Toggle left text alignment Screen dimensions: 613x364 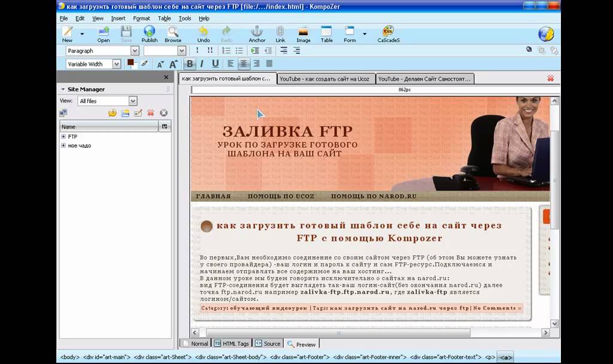click(230, 63)
